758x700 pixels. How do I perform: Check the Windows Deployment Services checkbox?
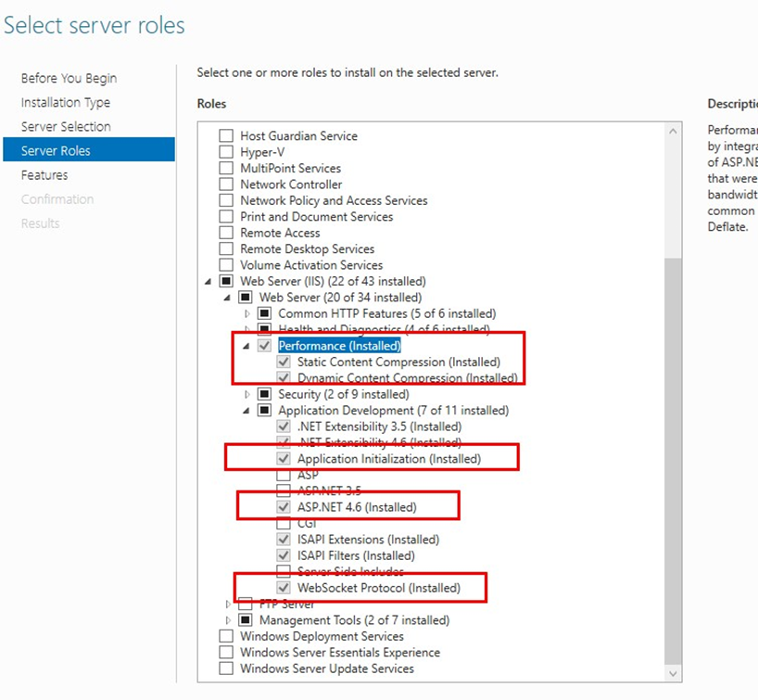(226, 636)
